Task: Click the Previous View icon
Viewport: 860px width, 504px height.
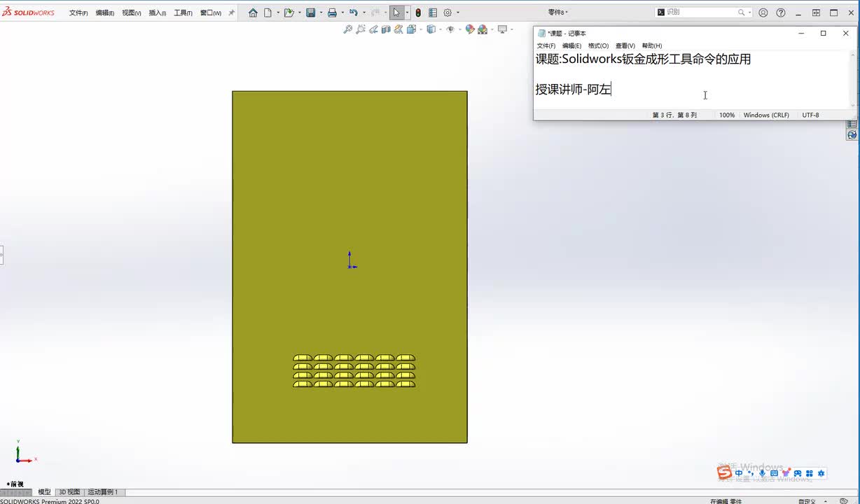Action: click(373, 29)
